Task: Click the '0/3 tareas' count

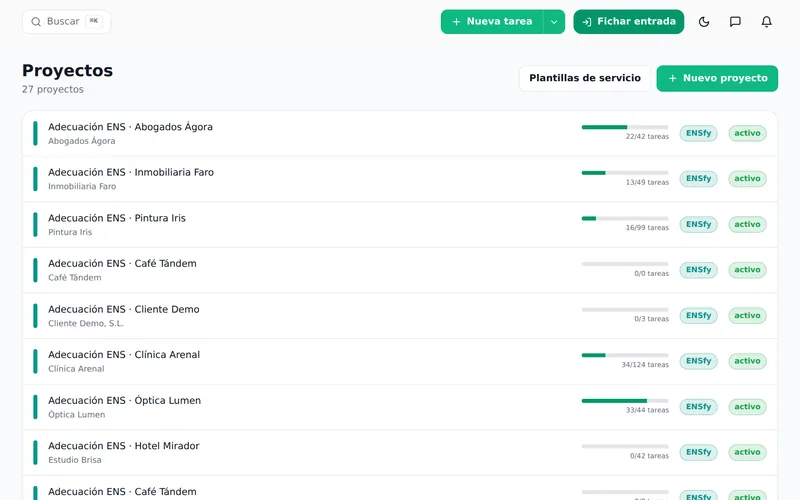Action: click(x=652, y=319)
